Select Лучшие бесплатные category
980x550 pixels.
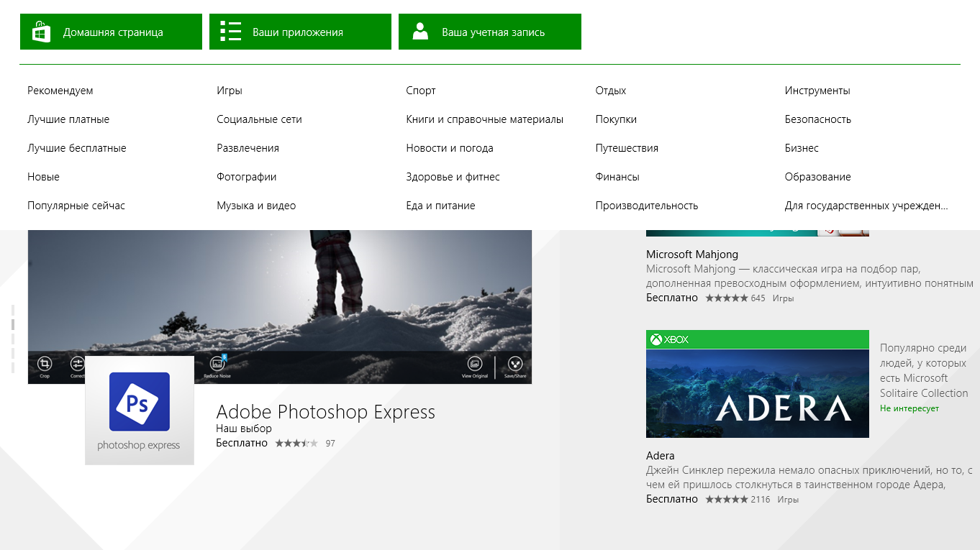tap(77, 148)
